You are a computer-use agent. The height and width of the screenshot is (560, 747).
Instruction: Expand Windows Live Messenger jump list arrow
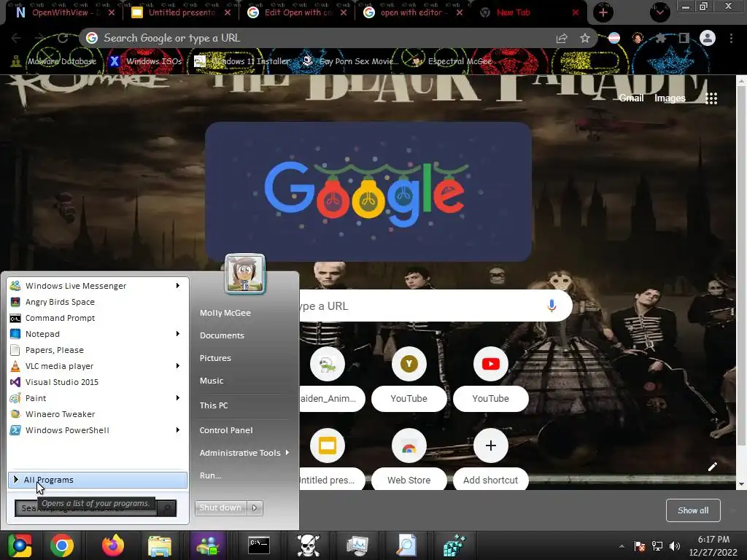pos(178,286)
